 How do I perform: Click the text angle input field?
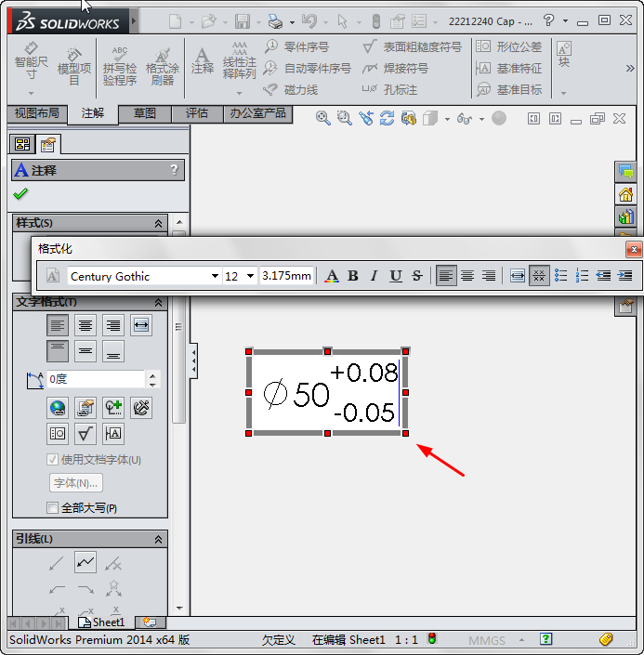pyautogui.click(x=95, y=379)
